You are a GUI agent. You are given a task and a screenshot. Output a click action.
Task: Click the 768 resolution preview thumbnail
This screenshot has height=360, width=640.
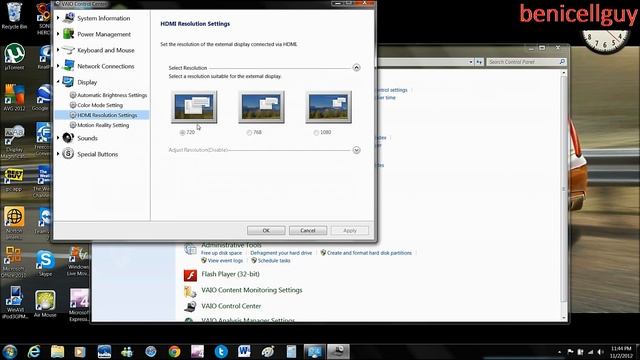[x=261, y=107]
